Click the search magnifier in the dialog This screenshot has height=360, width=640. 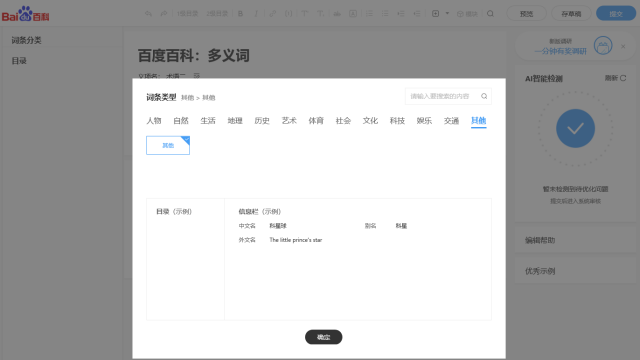tap(484, 96)
